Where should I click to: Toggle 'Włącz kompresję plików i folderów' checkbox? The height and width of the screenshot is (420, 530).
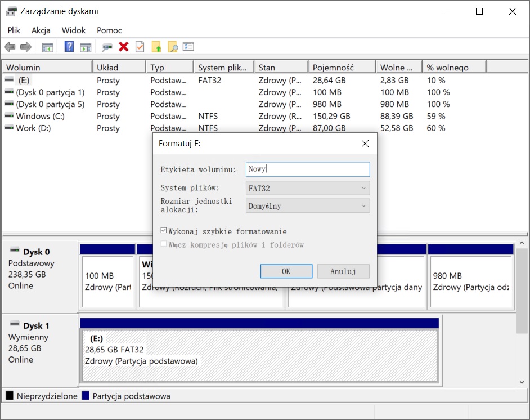pos(164,245)
